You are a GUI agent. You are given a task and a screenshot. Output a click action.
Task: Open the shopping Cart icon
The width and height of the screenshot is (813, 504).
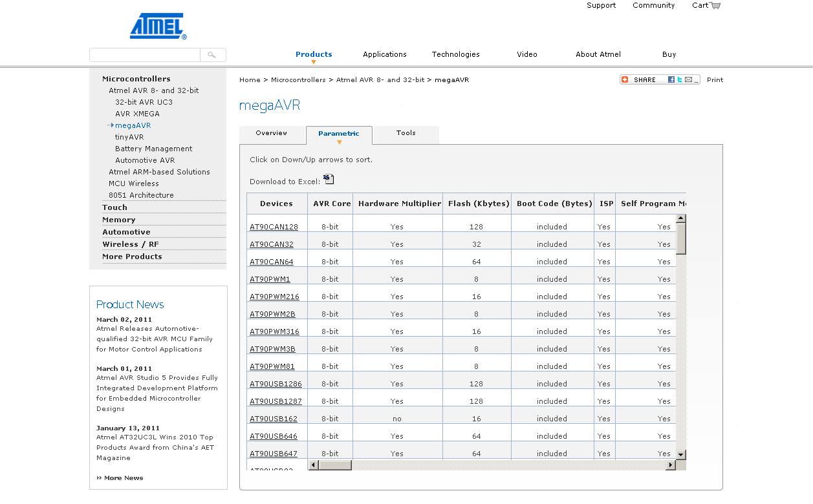pyautogui.click(x=715, y=6)
